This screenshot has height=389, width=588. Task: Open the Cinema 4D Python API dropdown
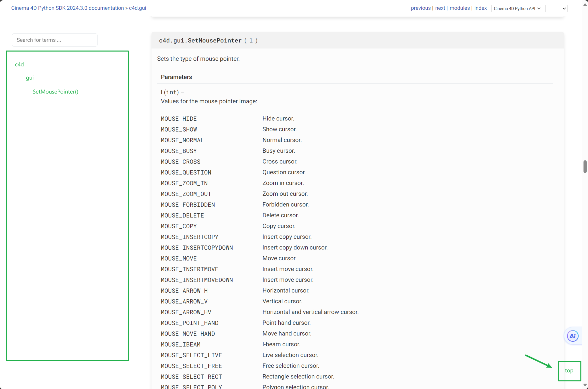coord(516,8)
